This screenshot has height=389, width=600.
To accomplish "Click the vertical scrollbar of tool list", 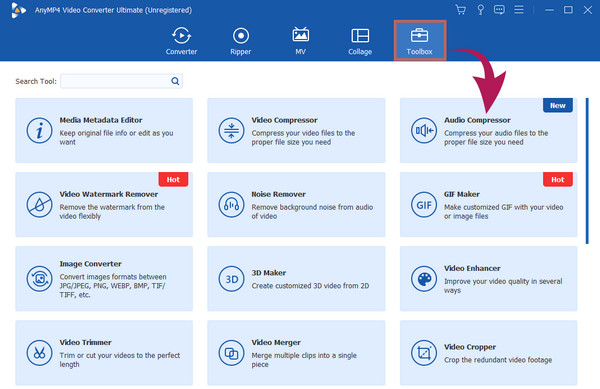I will point(587,171).
